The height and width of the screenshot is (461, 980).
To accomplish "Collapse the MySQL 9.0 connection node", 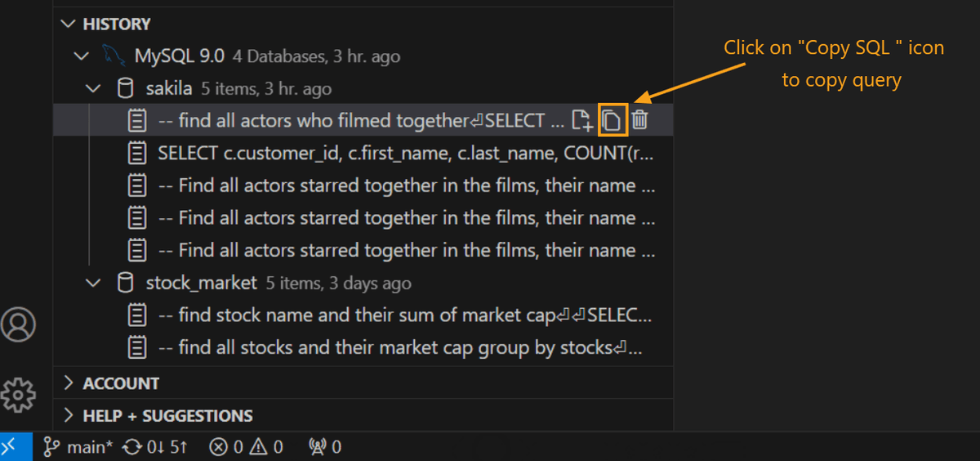I will [x=80, y=56].
